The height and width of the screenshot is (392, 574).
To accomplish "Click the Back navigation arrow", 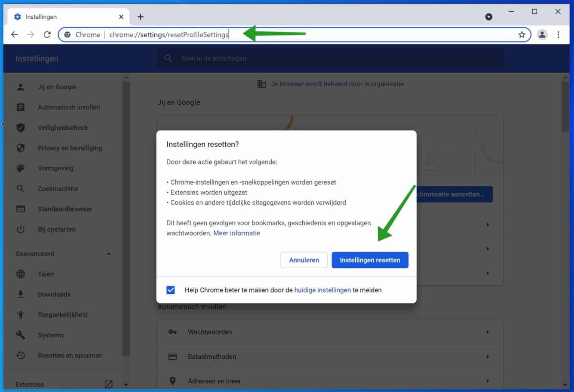I will click(15, 35).
